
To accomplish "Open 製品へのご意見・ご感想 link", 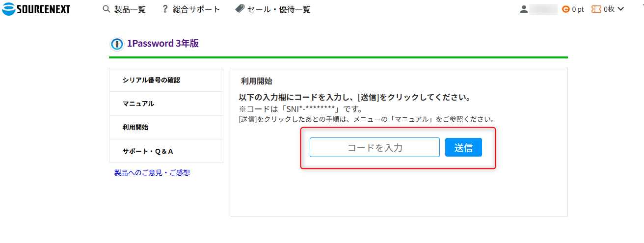I will (152, 173).
